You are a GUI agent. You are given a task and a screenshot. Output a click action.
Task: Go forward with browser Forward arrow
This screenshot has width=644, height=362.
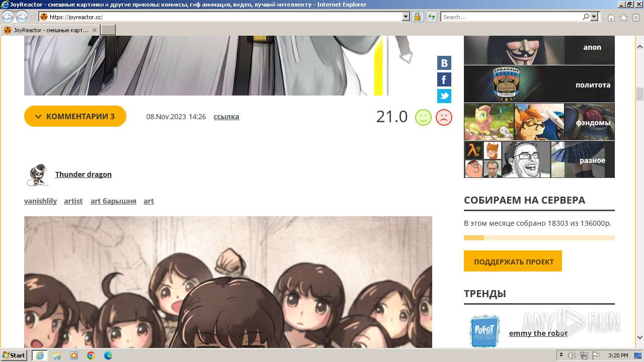22,17
